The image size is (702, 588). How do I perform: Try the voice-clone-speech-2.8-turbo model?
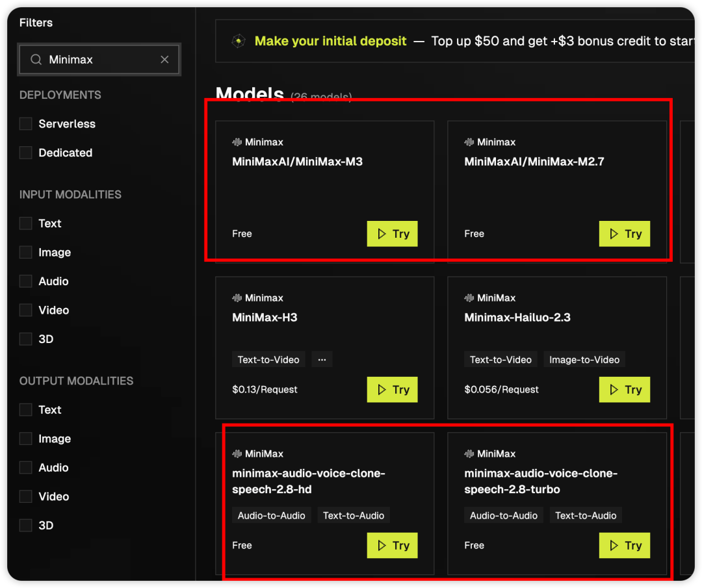click(625, 545)
